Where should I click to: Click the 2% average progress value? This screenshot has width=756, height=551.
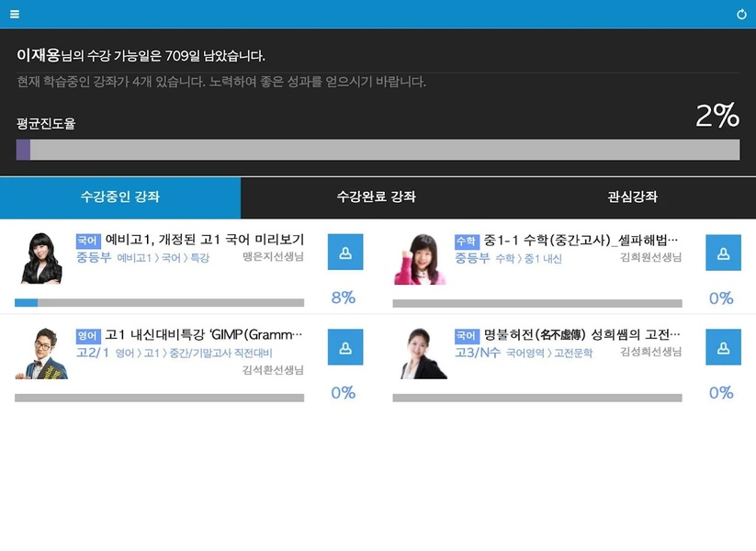[x=717, y=116]
